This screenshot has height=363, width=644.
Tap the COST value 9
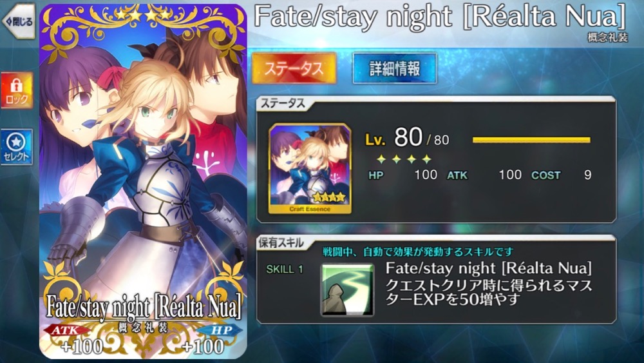point(588,175)
